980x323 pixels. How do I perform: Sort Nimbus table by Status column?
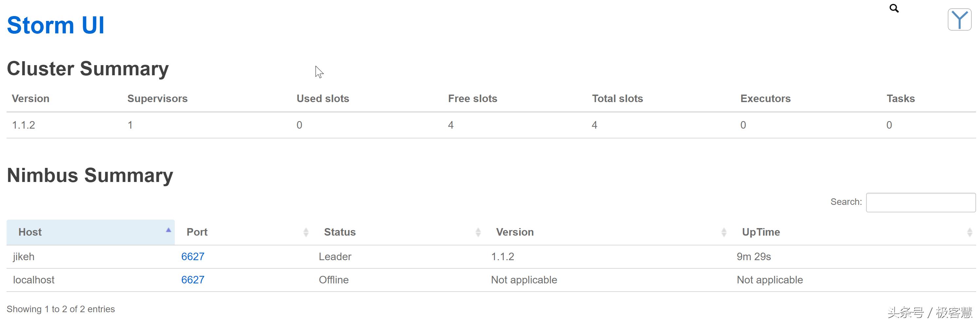click(x=340, y=232)
